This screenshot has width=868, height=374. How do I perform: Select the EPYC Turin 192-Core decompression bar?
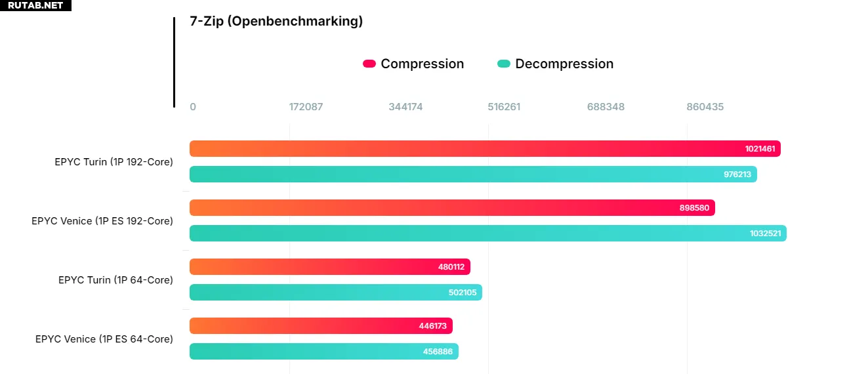point(473,175)
